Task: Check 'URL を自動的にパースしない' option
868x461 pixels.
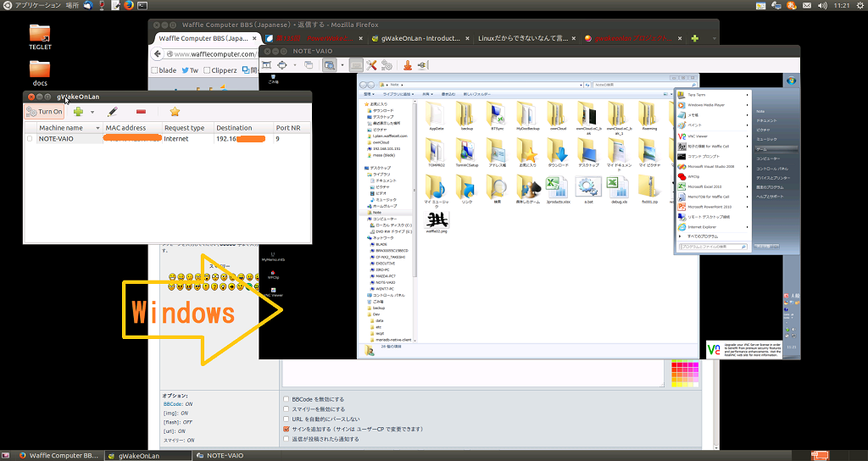Action: point(287,419)
